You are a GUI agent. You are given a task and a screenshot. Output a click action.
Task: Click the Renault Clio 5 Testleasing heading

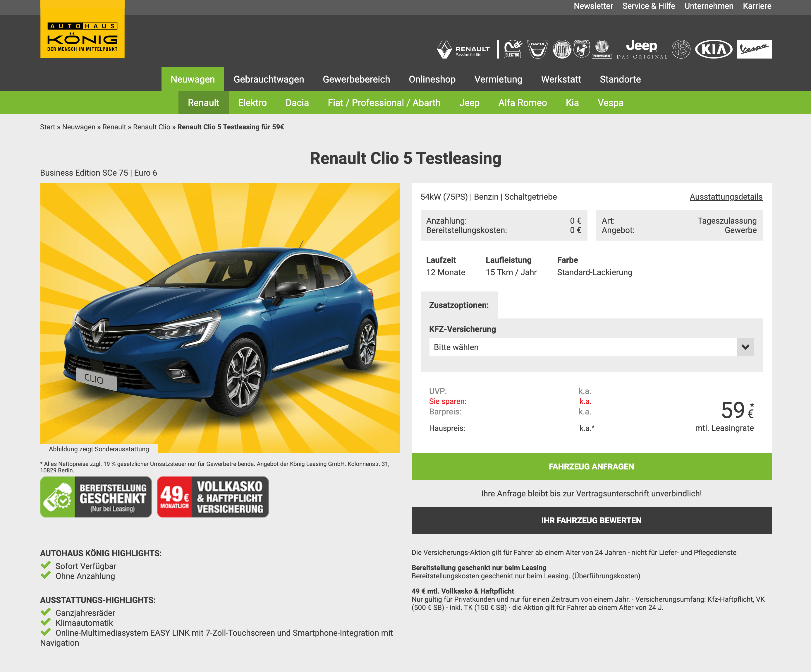pyautogui.click(x=405, y=158)
